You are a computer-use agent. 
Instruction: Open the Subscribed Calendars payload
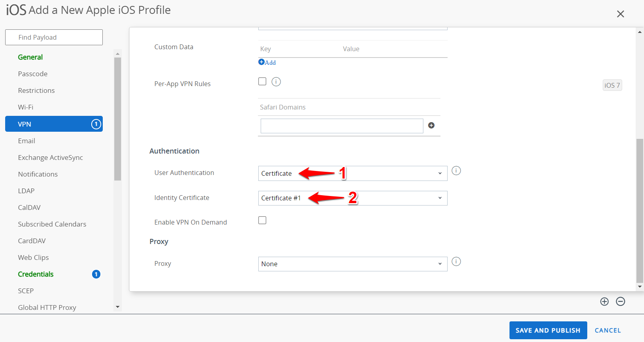click(52, 224)
